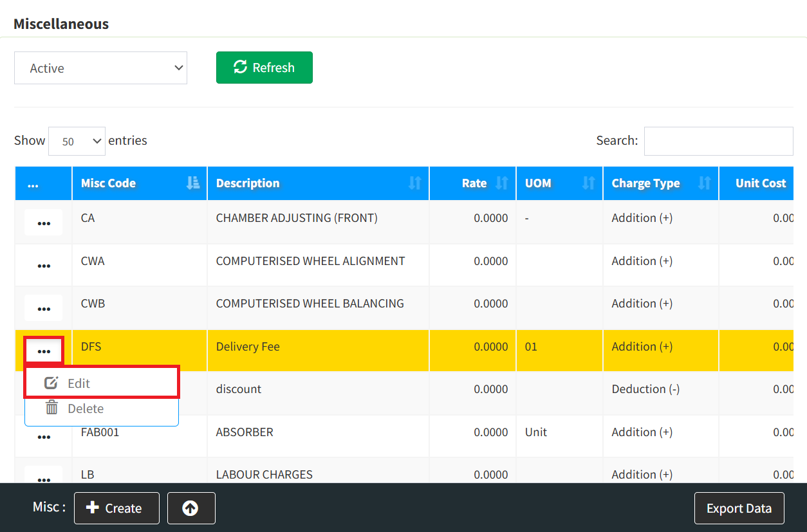
Task: Select the Delivery Fee description cell
Action: [x=248, y=347]
